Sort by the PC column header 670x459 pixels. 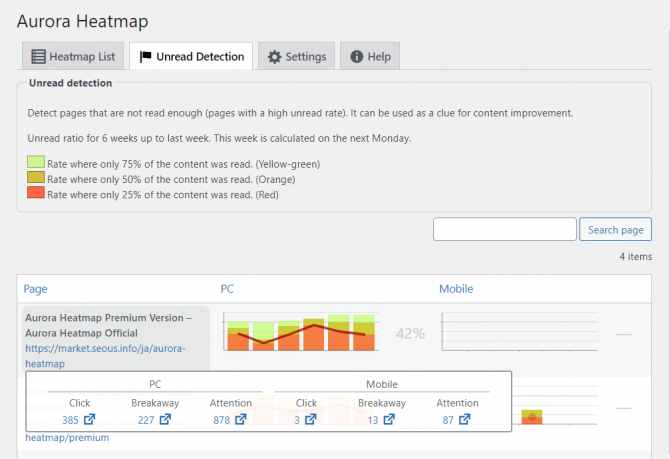227,289
